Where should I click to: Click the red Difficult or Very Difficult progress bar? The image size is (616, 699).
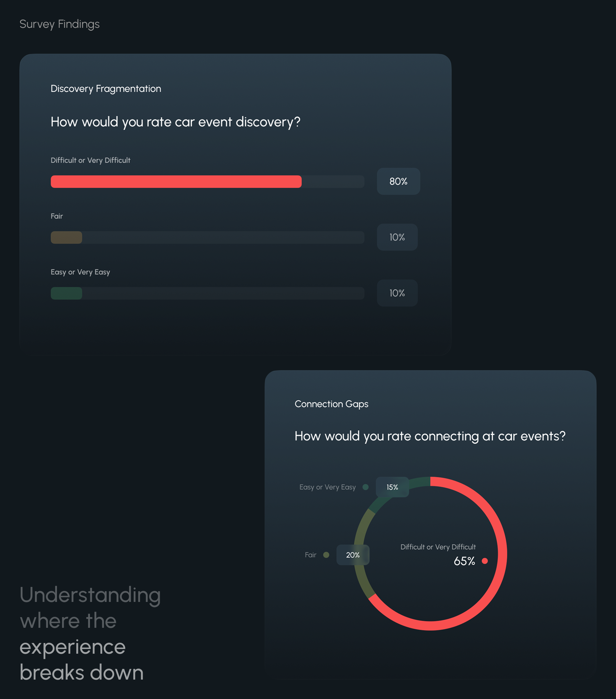point(176,182)
